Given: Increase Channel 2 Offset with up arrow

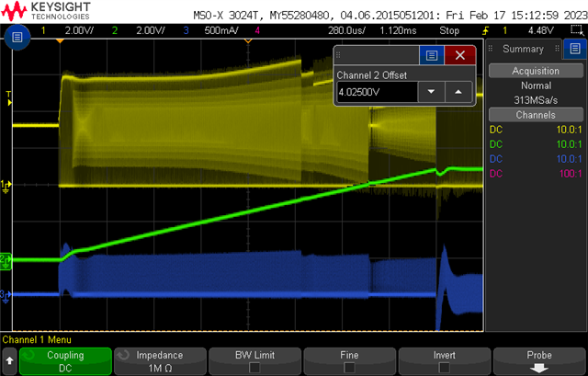Looking at the screenshot, I should [458, 92].
